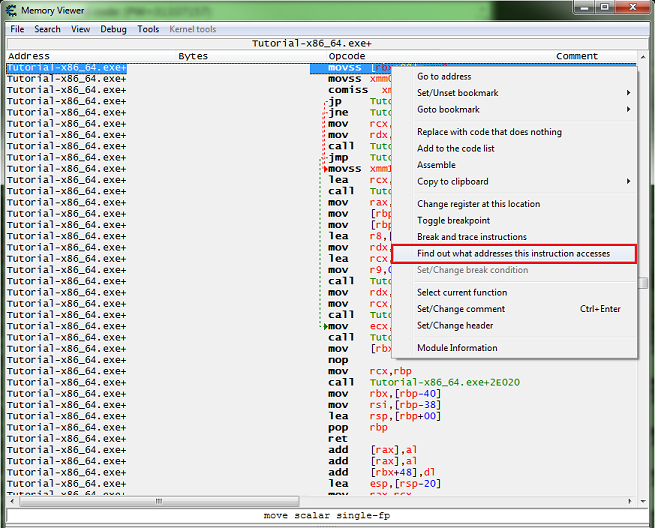Select the nop instruction row
Viewport: 655px width, 528px height.
(x=321, y=360)
